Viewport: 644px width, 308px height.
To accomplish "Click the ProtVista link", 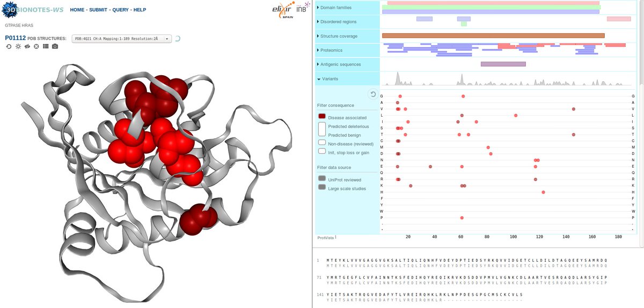I will click(x=325, y=237).
